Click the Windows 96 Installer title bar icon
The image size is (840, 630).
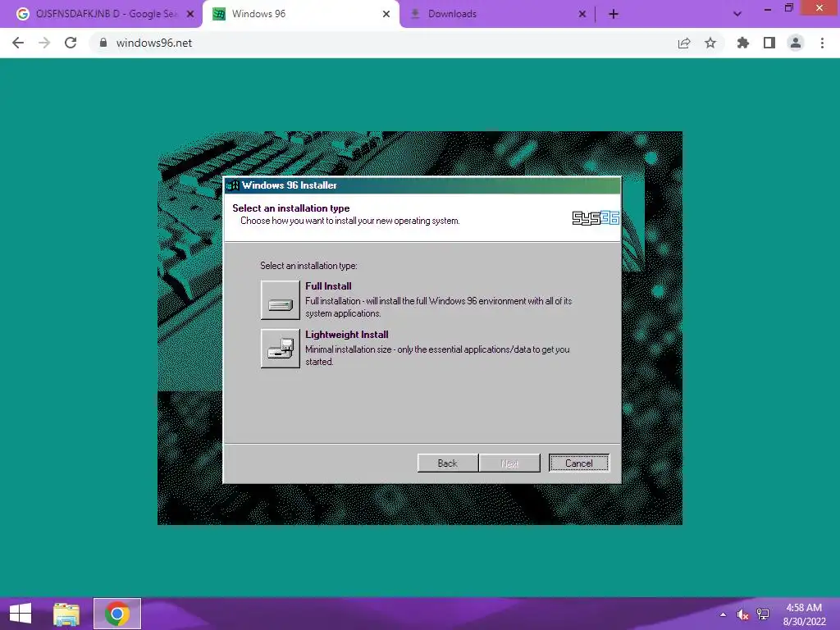(233, 185)
